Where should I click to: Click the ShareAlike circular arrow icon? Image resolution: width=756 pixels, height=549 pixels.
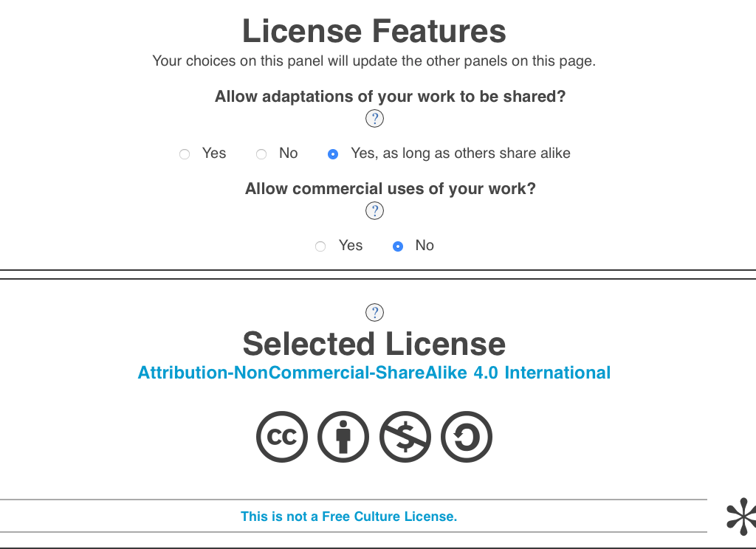pyautogui.click(x=467, y=437)
